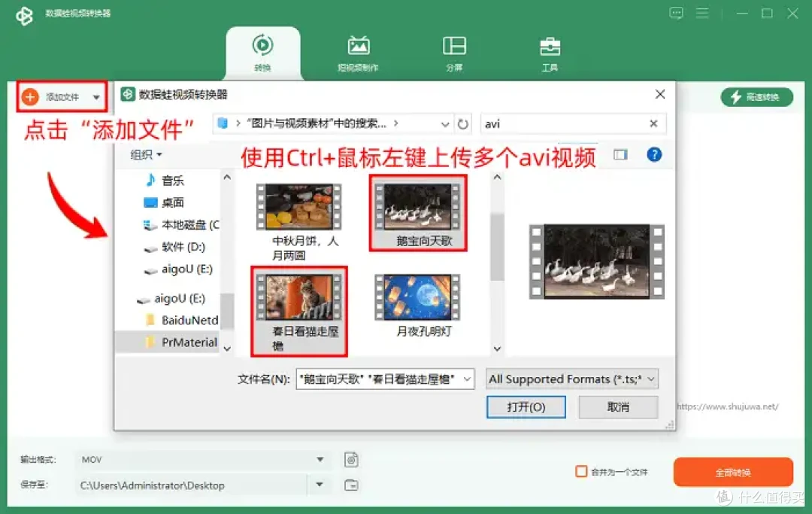Open the save folder icon
Image resolution: width=812 pixels, height=514 pixels.
pyautogui.click(x=351, y=485)
